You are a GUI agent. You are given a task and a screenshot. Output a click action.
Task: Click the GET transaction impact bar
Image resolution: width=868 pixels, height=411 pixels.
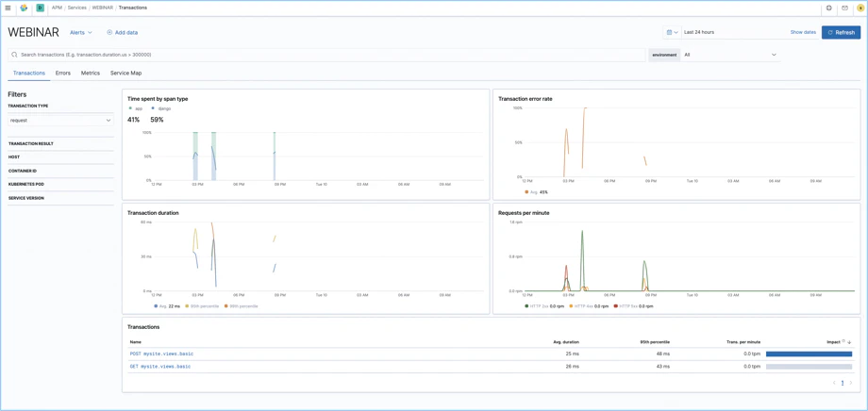coord(809,366)
